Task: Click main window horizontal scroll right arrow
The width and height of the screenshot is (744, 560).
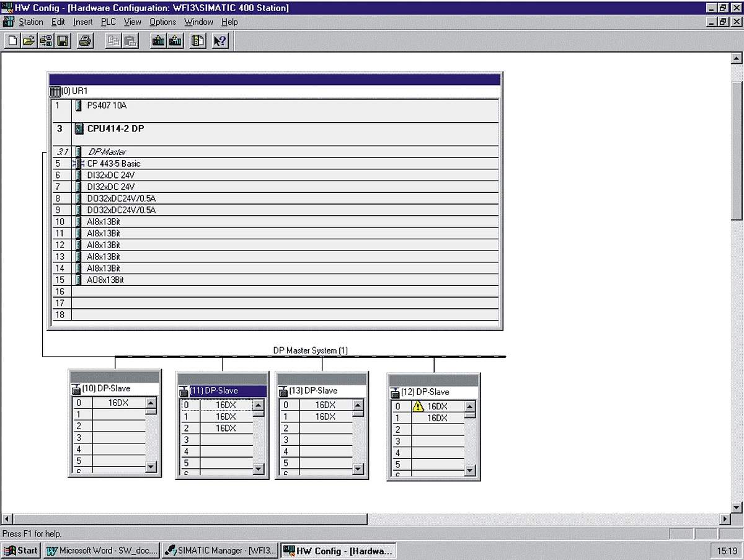Action: [725, 519]
